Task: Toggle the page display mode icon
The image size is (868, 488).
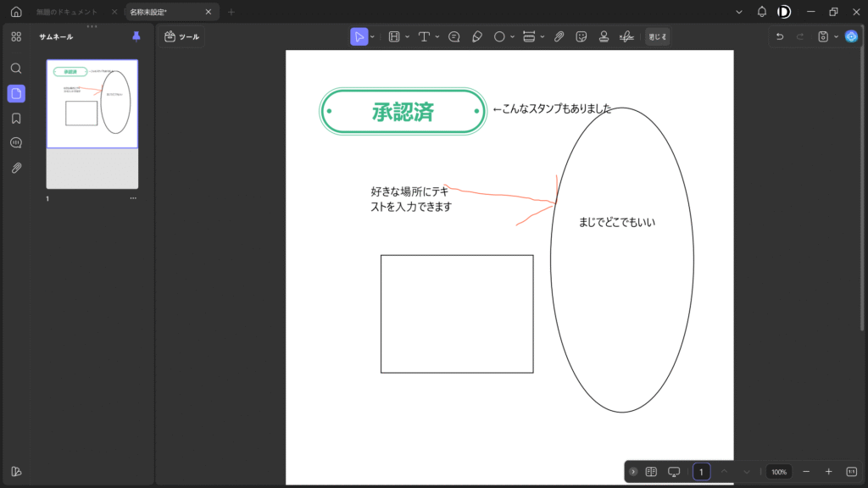Action: coord(651,472)
